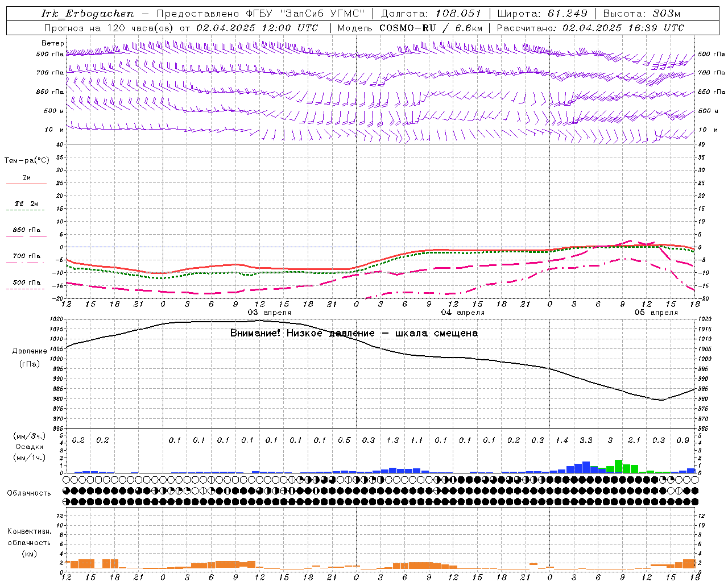This screenshot has height=582, width=728.
Task: Click the 03 апреля date label
Action: [x=270, y=313]
